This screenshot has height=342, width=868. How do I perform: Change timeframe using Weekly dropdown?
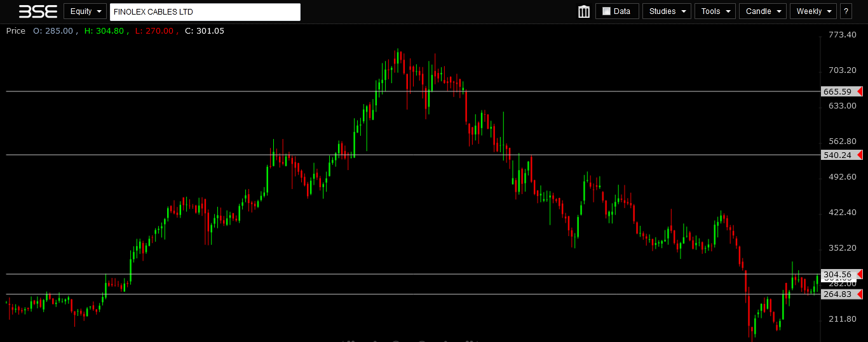[813, 11]
